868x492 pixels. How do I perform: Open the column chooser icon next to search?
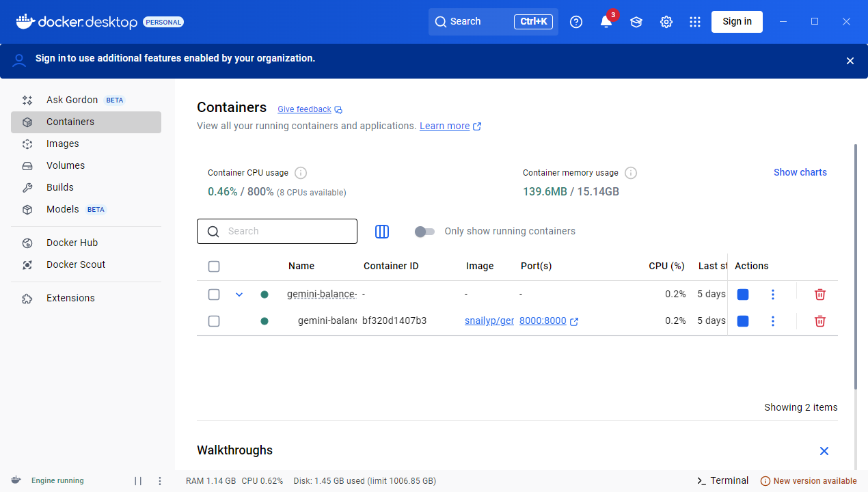(x=382, y=232)
